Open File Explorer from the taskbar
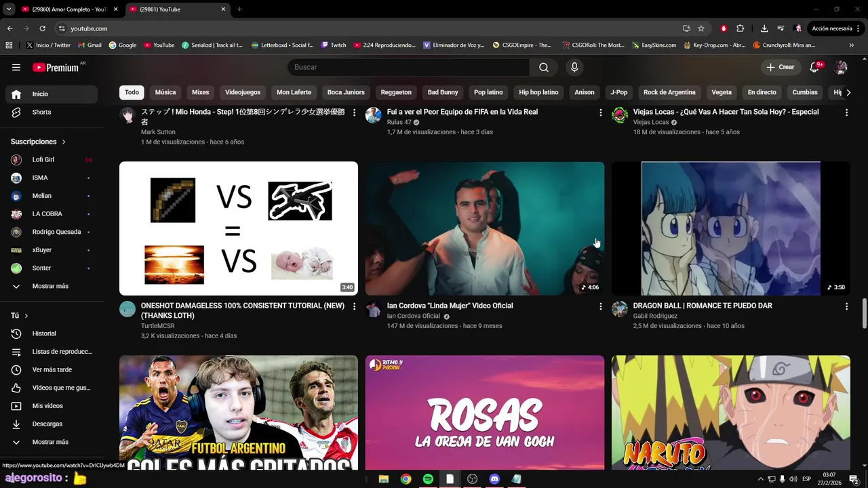The image size is (868, 488). coord(383,479)
